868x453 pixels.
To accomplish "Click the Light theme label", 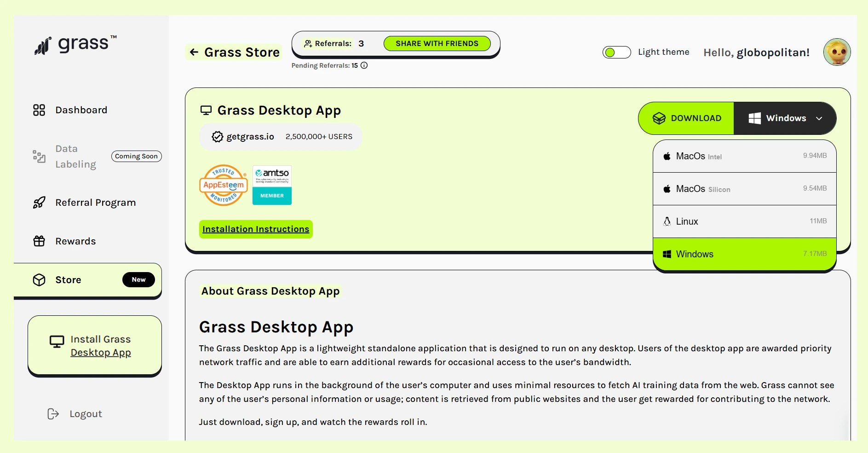I will coord(664,52).
